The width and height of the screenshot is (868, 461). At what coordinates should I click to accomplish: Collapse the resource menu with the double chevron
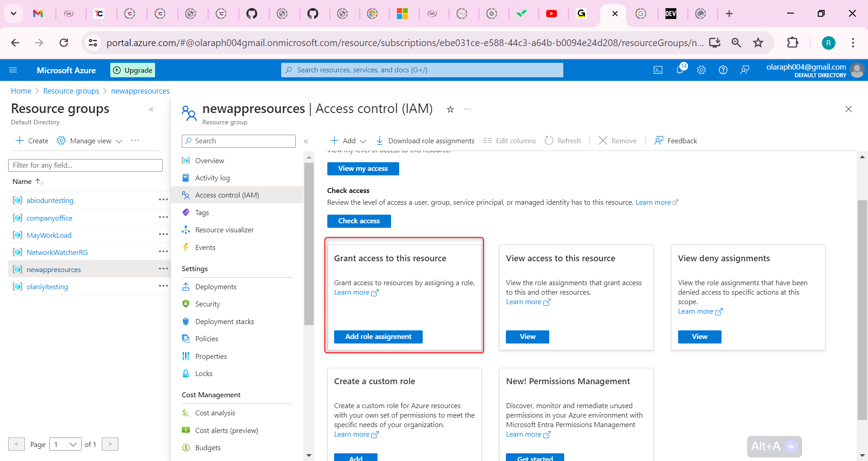click(306, 141)
